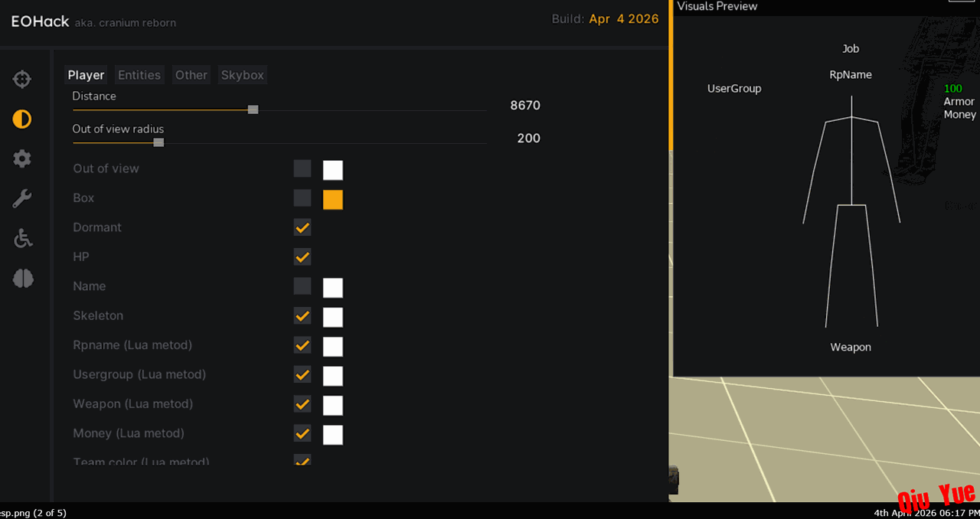980x519 pixels.
Task: Click the RpName label in Visuals Preview
Action: click(x=851, y=75)
